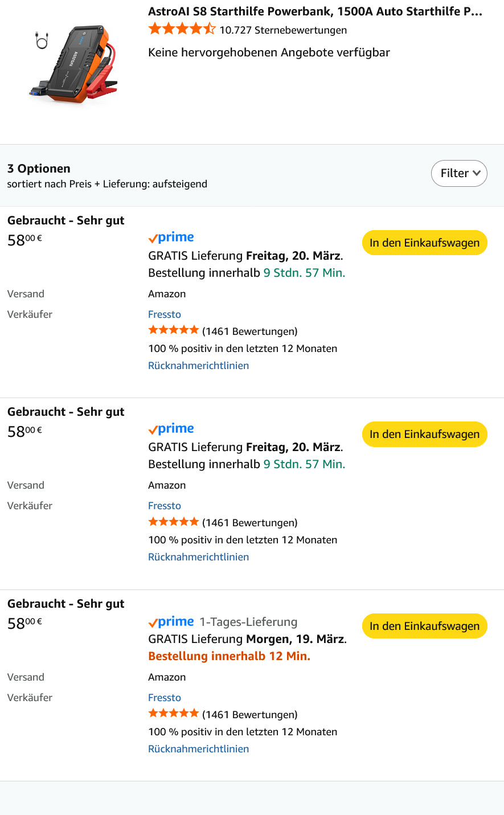
Task: Add the first offer to the Einkaufswagen
Action: [x=424, y=243]
